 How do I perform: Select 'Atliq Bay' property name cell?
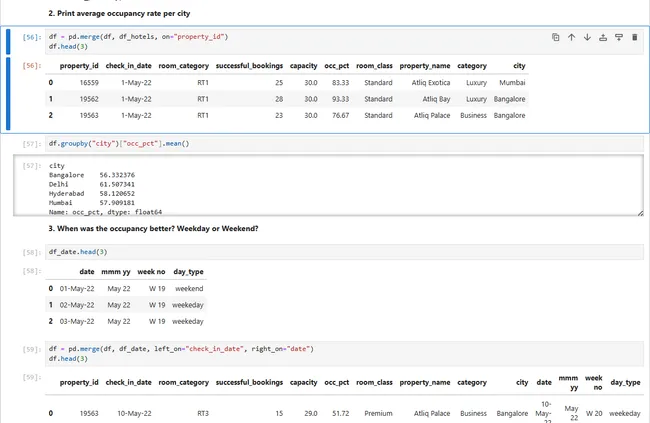click(x=436, y=99)
